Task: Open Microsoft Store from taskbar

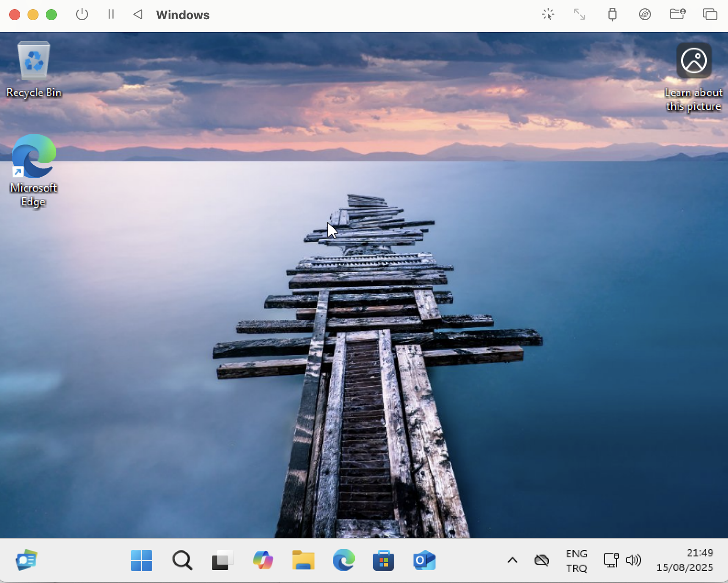Action: tap(384, 560)
